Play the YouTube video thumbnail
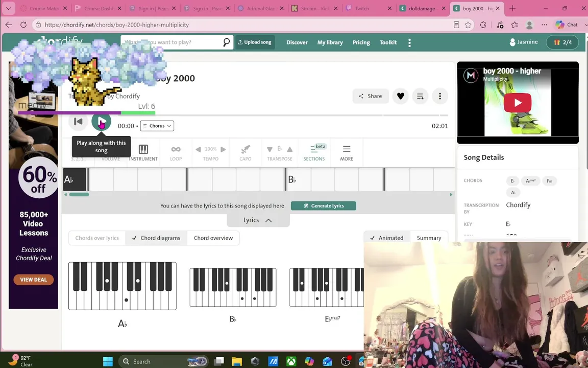This screenshot has width=588, height=368. [x=518, y=103]
